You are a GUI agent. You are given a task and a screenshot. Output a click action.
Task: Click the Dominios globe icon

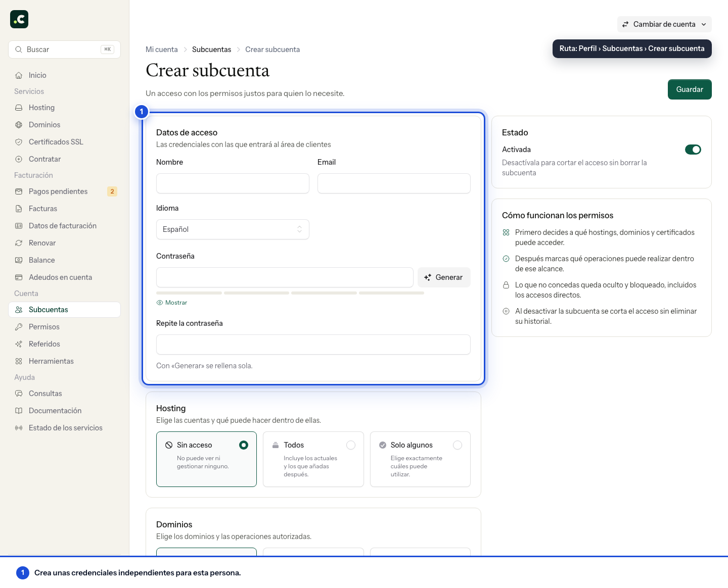coord(19,125)
